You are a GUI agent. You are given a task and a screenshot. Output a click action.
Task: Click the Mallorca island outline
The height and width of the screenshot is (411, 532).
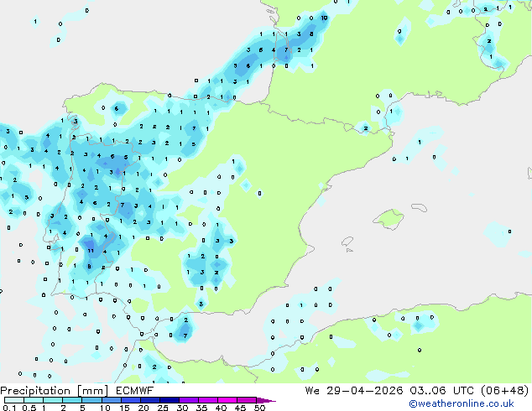pos(389,219)
